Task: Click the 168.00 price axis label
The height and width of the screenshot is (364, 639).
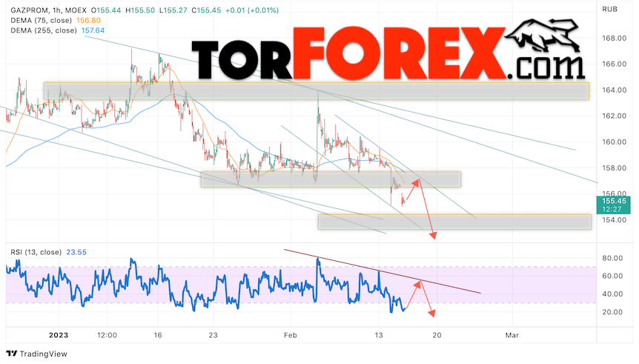Action: [614, 39]
